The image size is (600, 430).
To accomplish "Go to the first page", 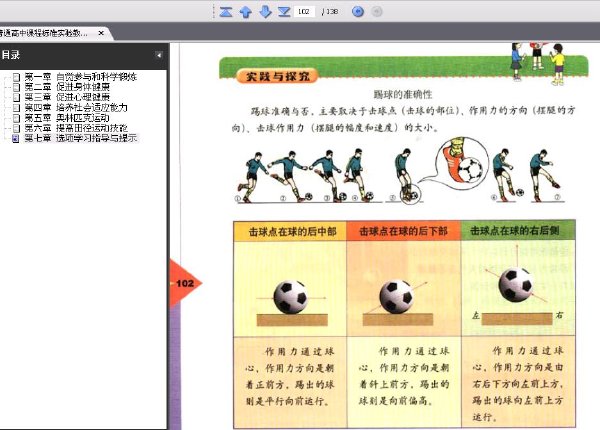I will tap(226, 12).
